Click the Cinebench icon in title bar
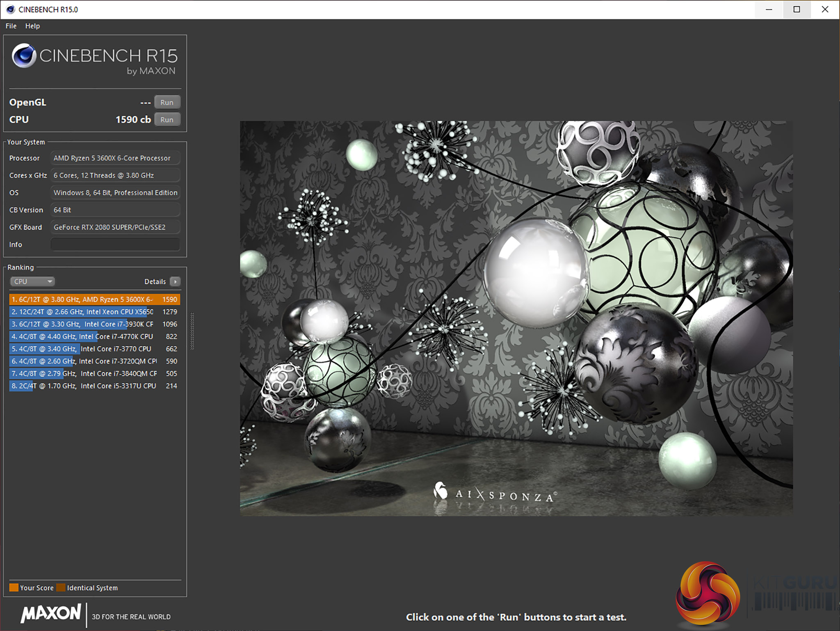This screenshot has width=840, height=631. point(11,9)
